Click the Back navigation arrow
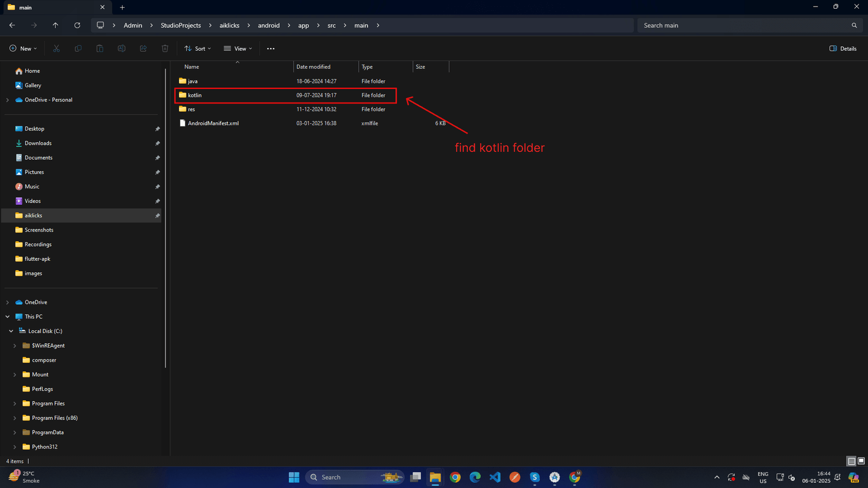The width and height of the screenshot is (868, 488). [12, 25]
